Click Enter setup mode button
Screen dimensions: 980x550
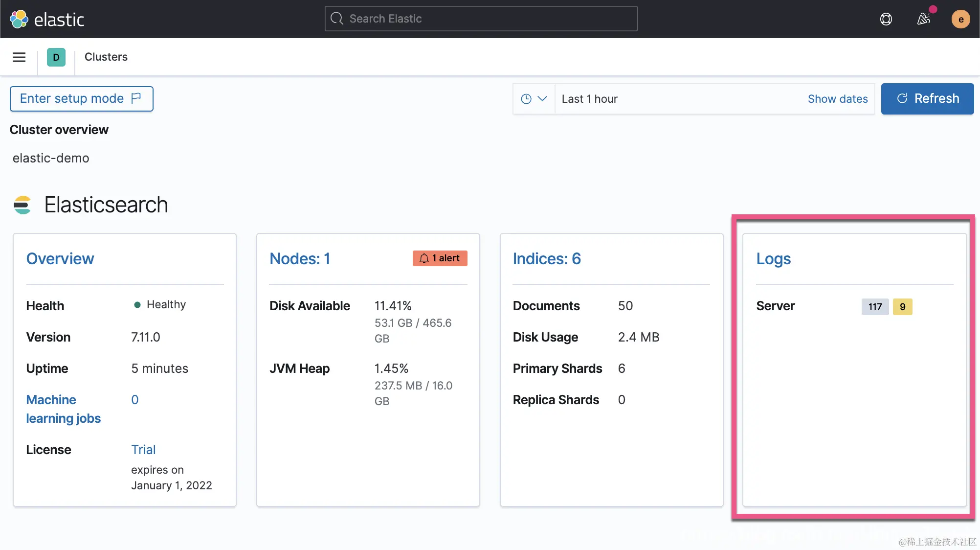pyautogui.click(x=81, y=99)
